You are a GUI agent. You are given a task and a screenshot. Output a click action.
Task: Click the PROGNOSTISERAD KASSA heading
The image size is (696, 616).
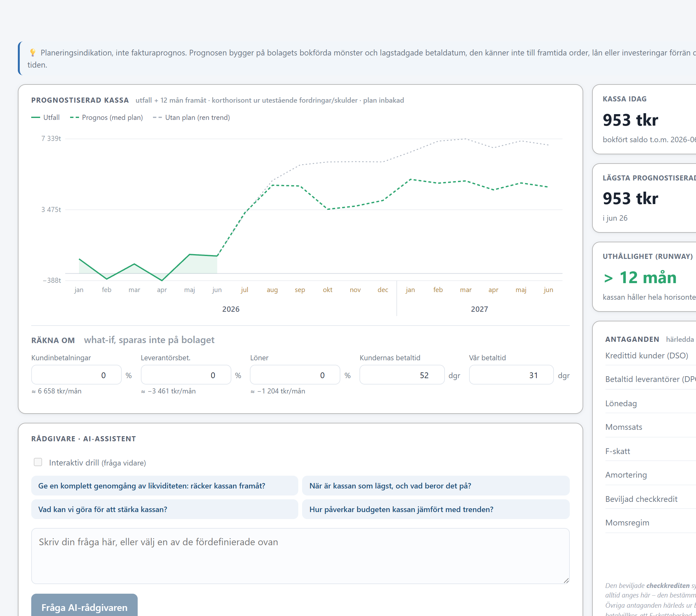point(80,100)
